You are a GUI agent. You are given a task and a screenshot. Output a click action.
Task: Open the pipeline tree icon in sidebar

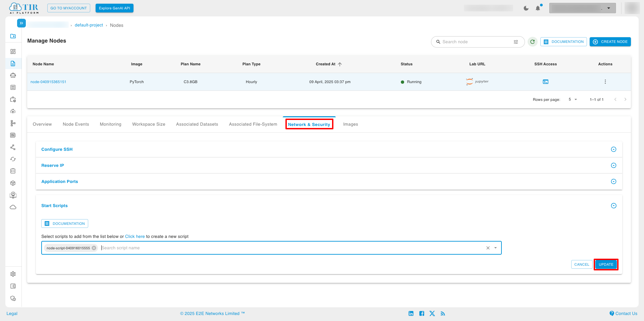(13, 123)
